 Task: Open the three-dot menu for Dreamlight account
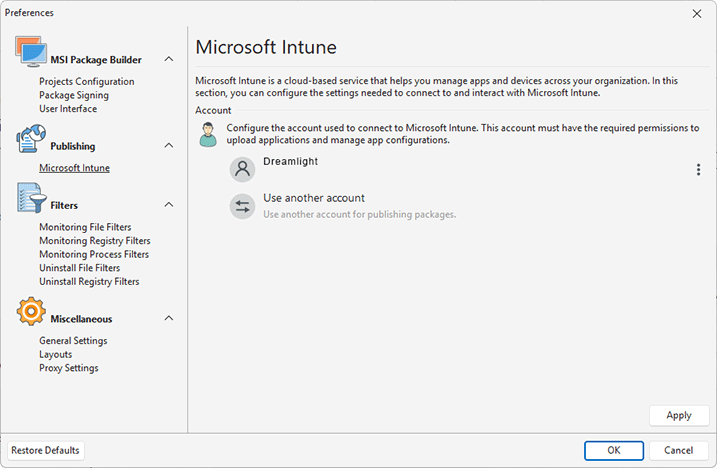(x=698, y=170)
